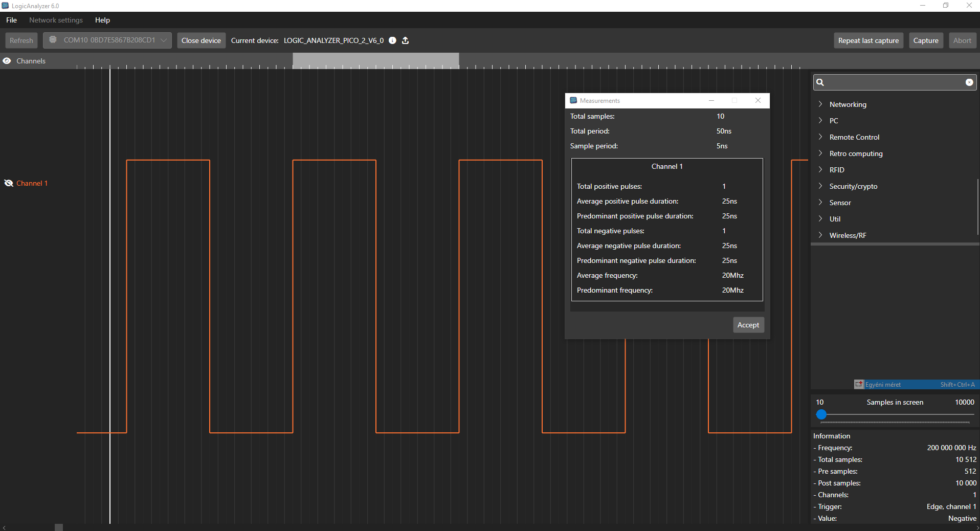This screenshot has width=980, height=531.
Task: Open the COM10 serial port dropdown
Action: pyautogui.click(x=107, y=40)
